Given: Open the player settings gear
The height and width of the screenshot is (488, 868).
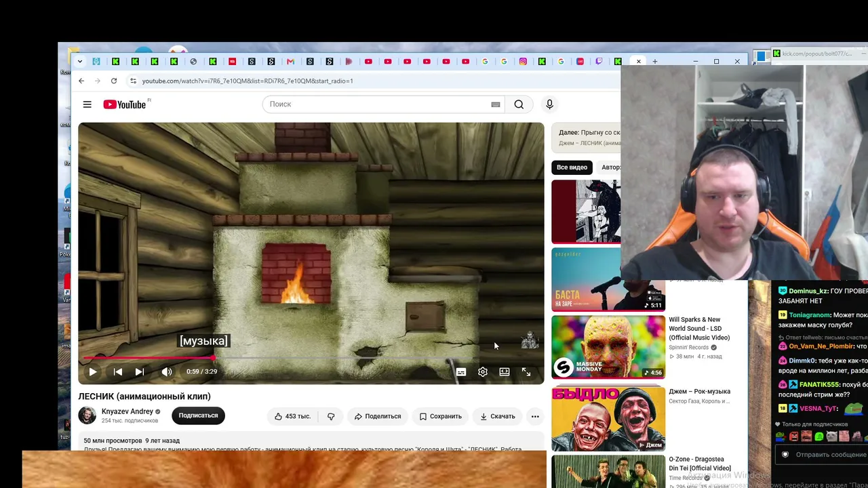Looking at the screenshot, I should tap(483, 372).
